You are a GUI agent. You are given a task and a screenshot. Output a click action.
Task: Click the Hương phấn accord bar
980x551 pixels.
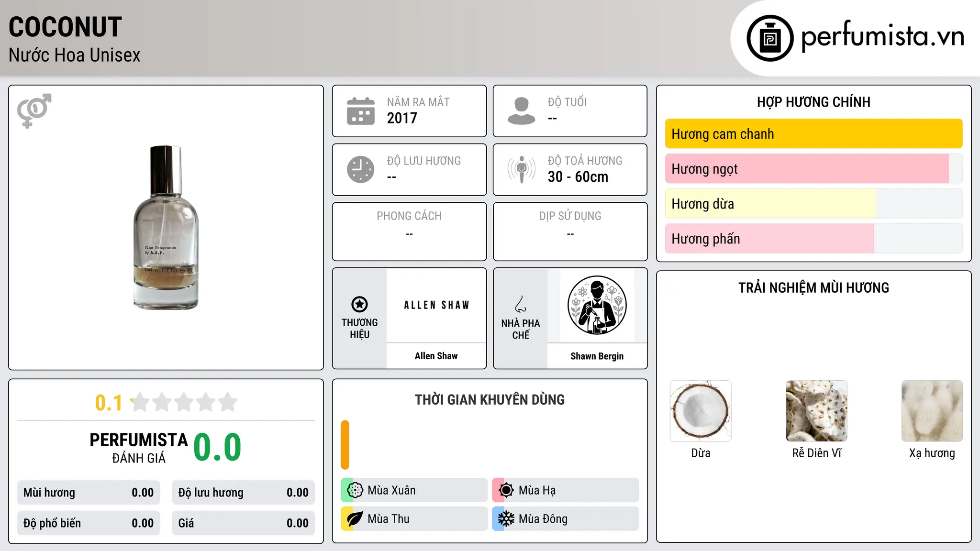point(813,239)
